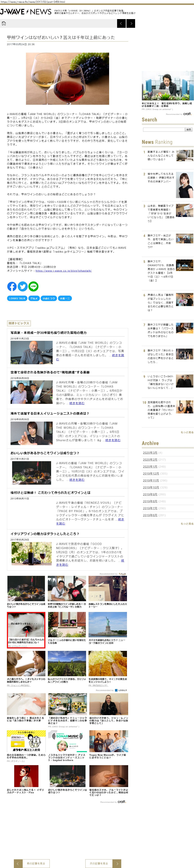This screenshot has width=194, height=868.
Task: Click the home icon in navigation bar
Action: (4, 23)
